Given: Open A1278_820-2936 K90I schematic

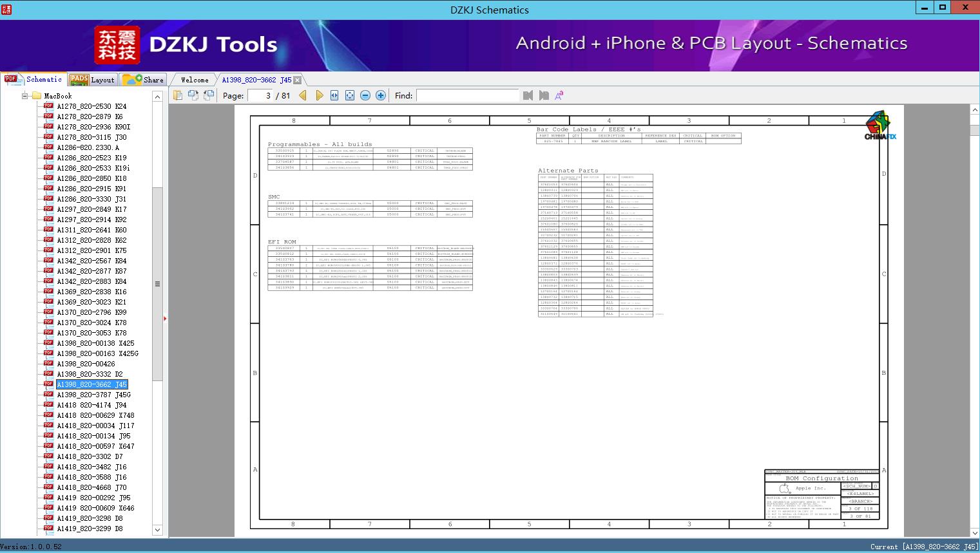Looking at the screenshot, I should coord(93,127).
